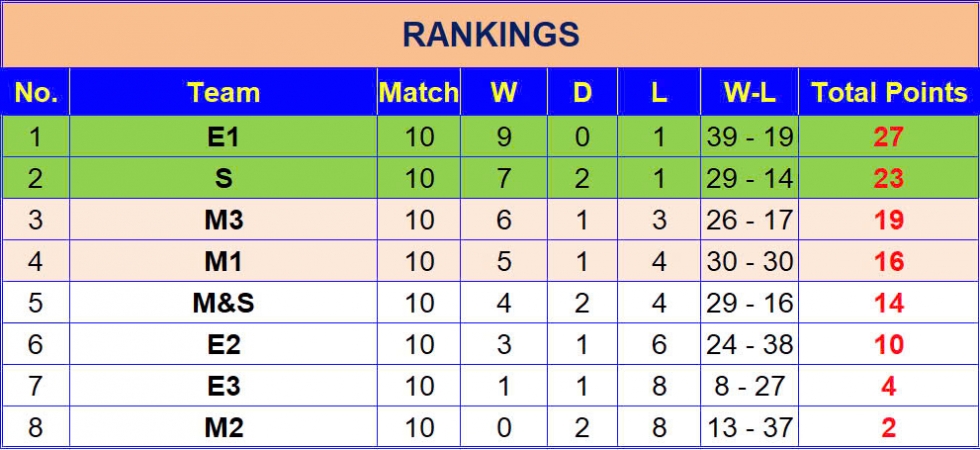The image size is (980, 450).
Task: Click the Total Points column header
Action: pyautogui.click(x=889, y=92)
